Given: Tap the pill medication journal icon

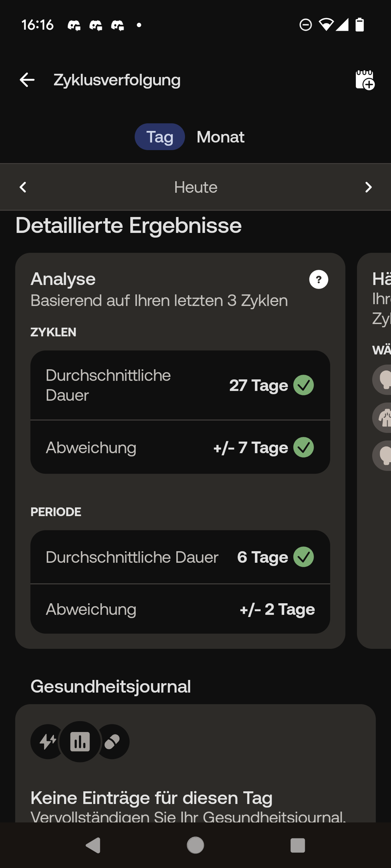Looking at the screenshot, I should point(113,741).
